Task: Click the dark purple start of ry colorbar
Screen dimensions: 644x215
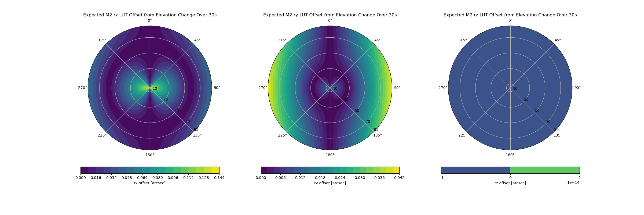Action: (x=264, y=170)
